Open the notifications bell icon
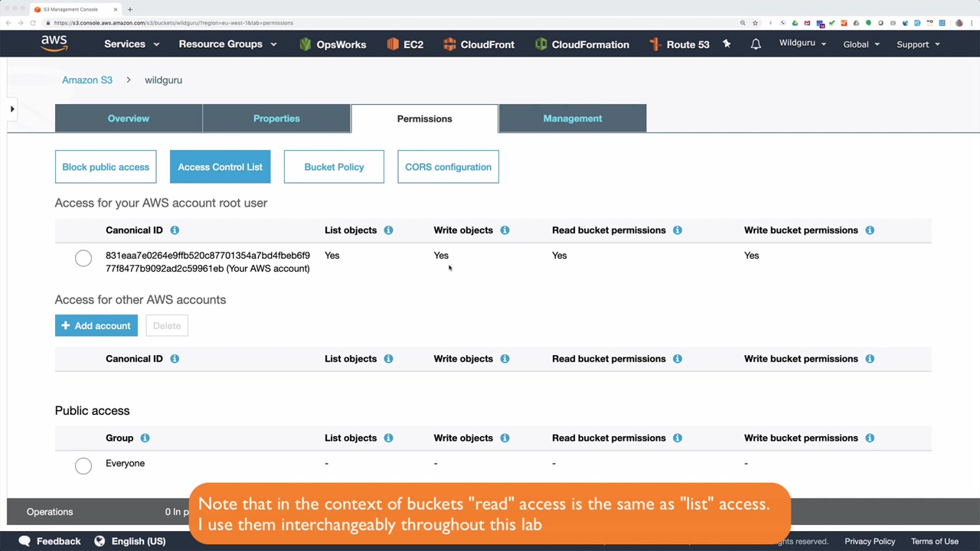 point(756,44)
